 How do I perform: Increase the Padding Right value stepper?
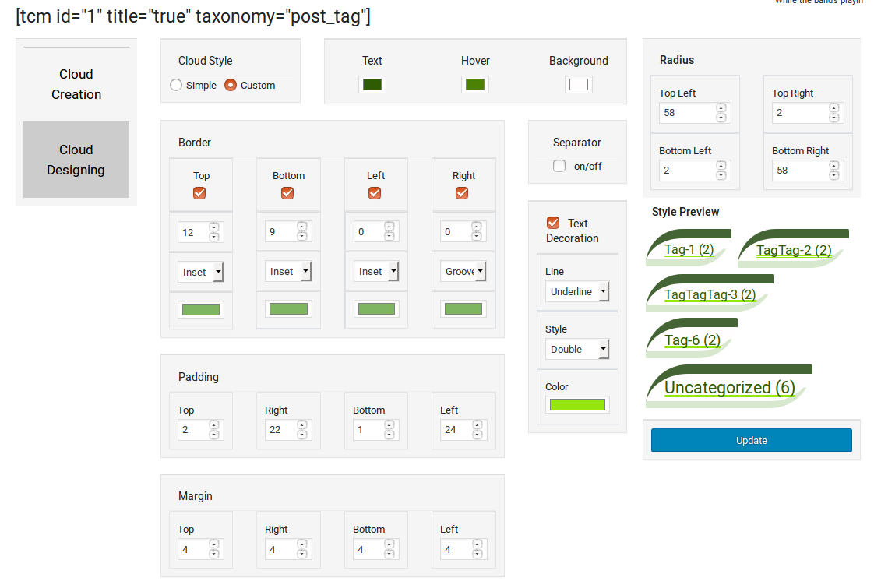pos(302,425)
